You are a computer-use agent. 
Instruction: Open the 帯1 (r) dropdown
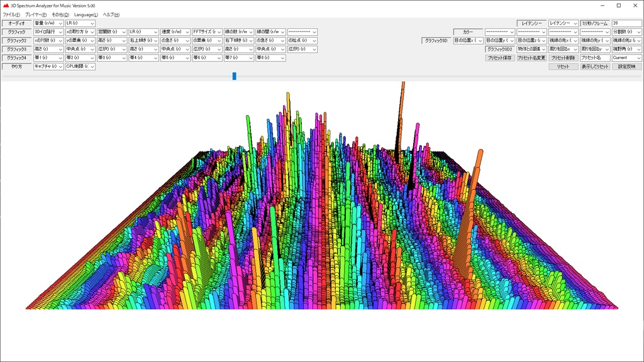click(48, 58)
